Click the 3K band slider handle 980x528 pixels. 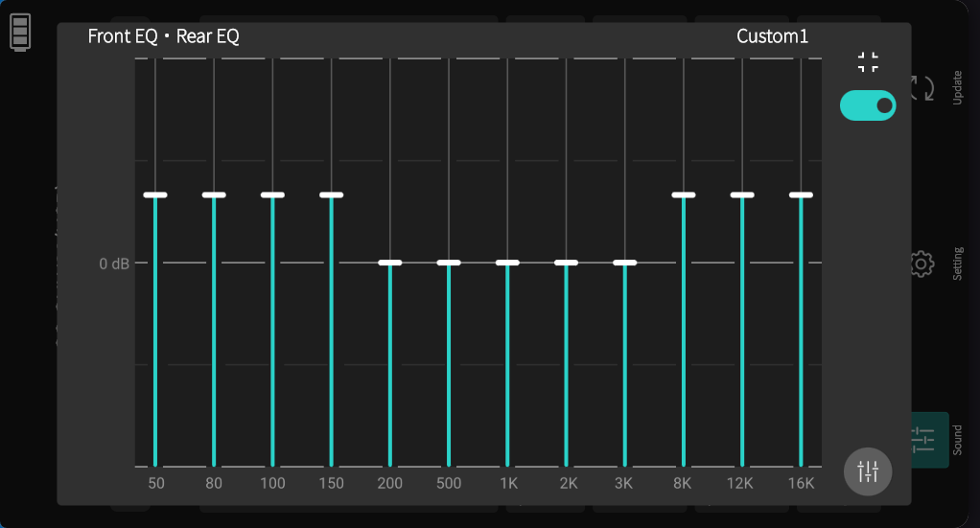(x=625, y=263)
